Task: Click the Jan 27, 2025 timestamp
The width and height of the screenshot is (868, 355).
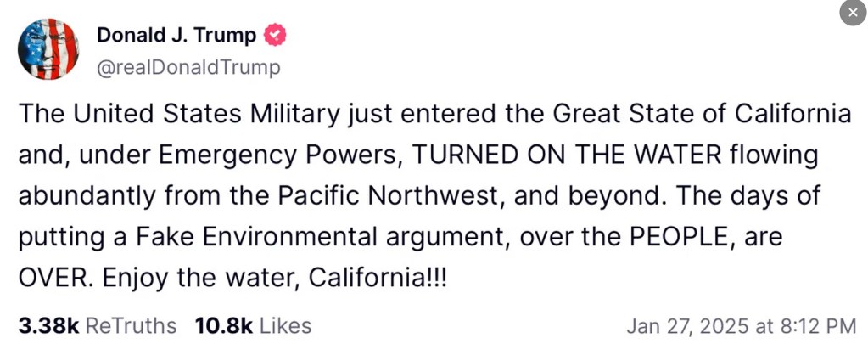Action: (740, 325)
